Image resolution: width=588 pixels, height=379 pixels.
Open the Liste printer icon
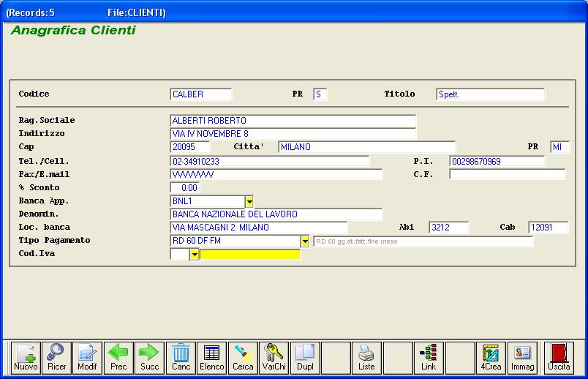(x=366, y=358)
